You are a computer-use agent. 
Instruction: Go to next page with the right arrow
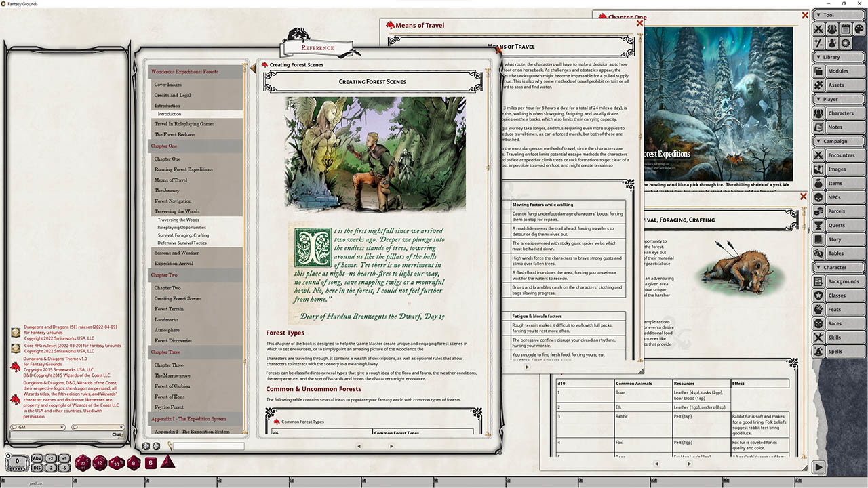tap(391, 446)
